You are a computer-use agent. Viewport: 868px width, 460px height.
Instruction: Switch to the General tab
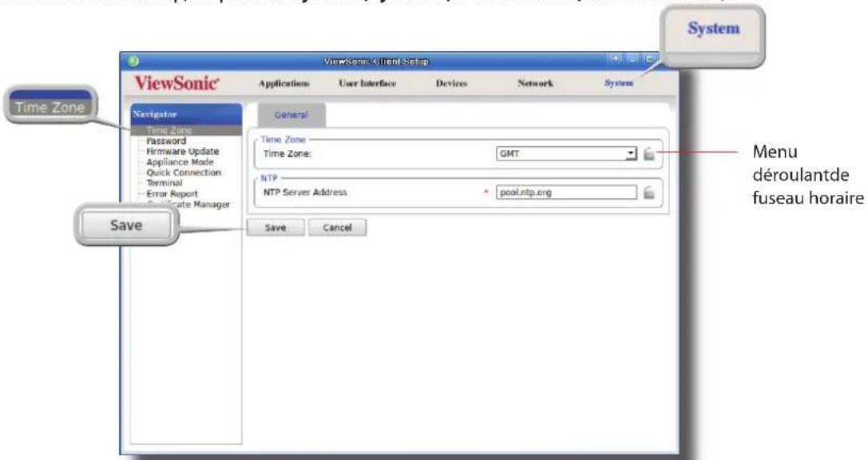coord(291,115)
